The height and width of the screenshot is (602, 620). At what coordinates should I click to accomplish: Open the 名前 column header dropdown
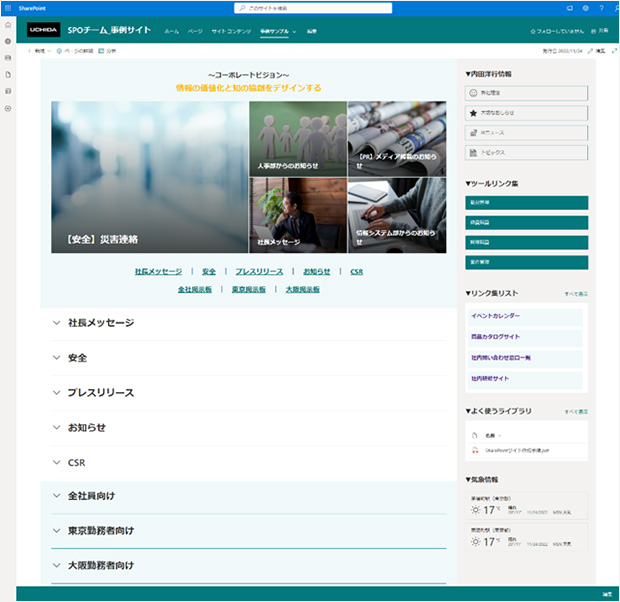[493, 435]
